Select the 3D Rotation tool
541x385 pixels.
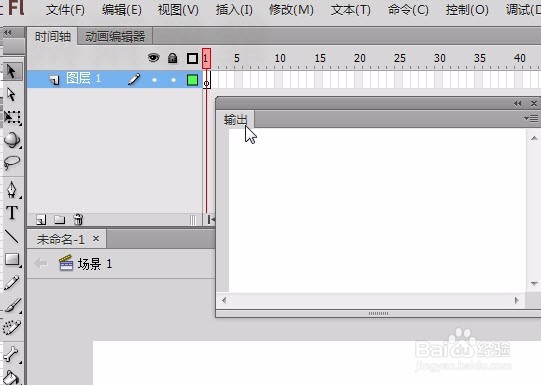click(x=12, y=140)
